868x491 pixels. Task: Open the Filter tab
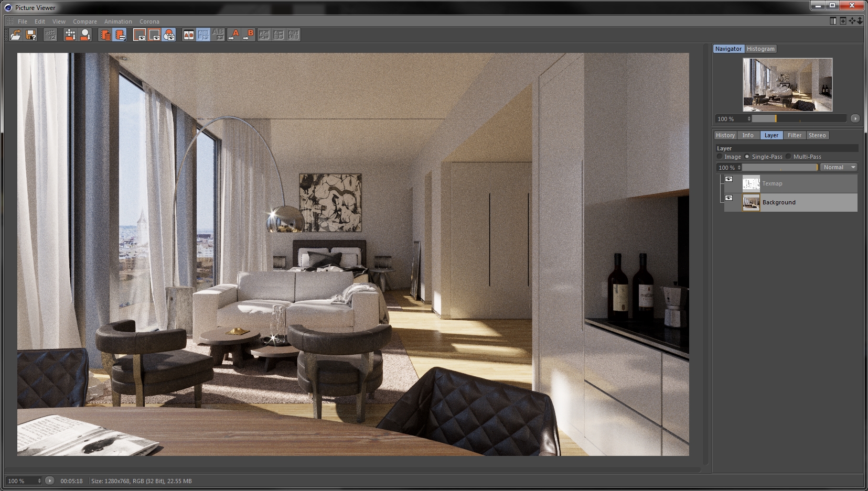795,135
